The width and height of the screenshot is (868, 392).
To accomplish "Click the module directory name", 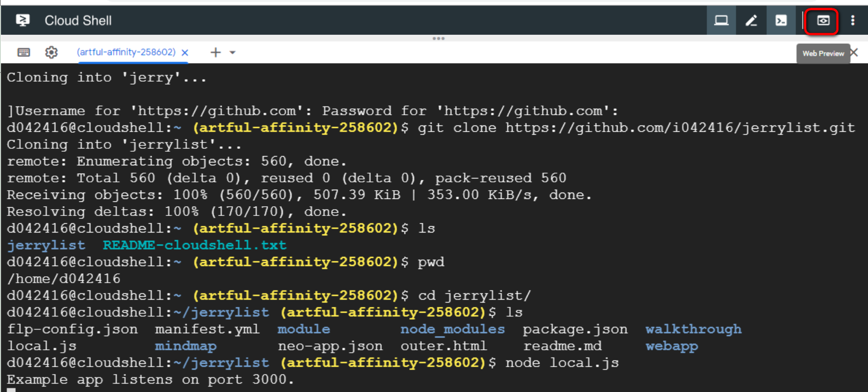I will pyautogui.click(x=304, y=329).
